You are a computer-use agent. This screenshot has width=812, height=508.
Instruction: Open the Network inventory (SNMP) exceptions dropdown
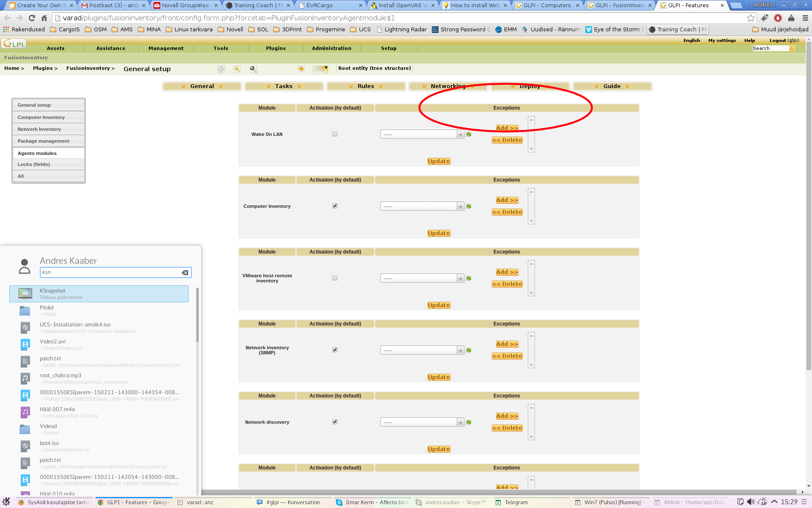coord(422,350)
